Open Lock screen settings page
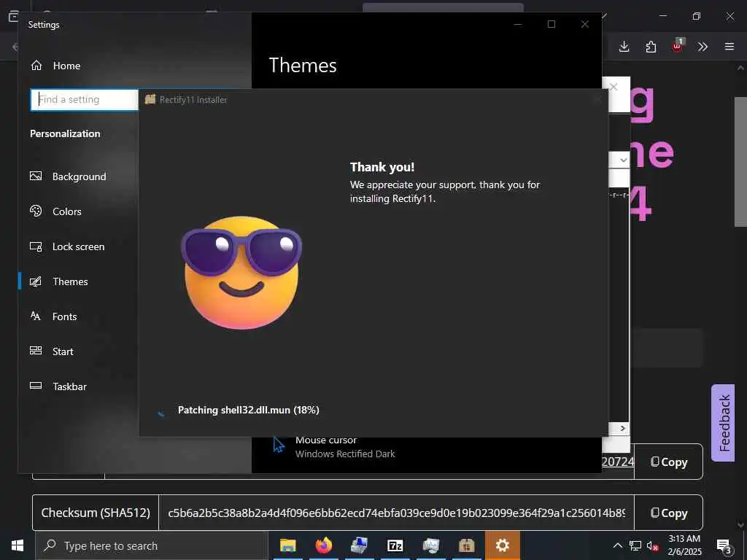This screenshot has width=747, height=560. (67, 246)
